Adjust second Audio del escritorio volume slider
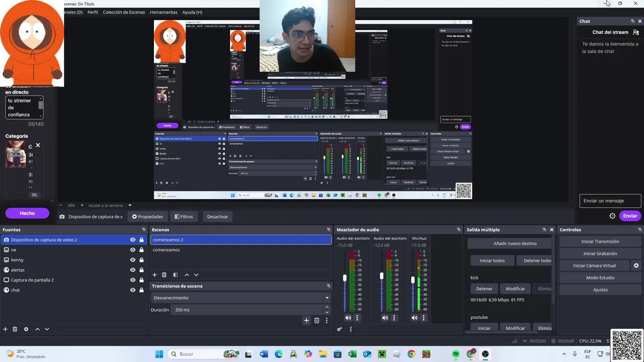 (x=381, y=277)
